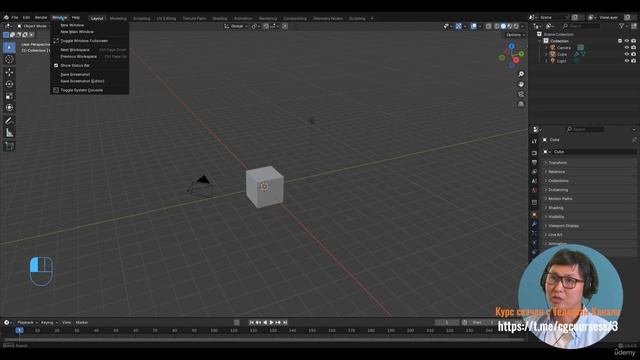Open the View Layer properties tab icon
640x360 pixels.
pos(534,172)
